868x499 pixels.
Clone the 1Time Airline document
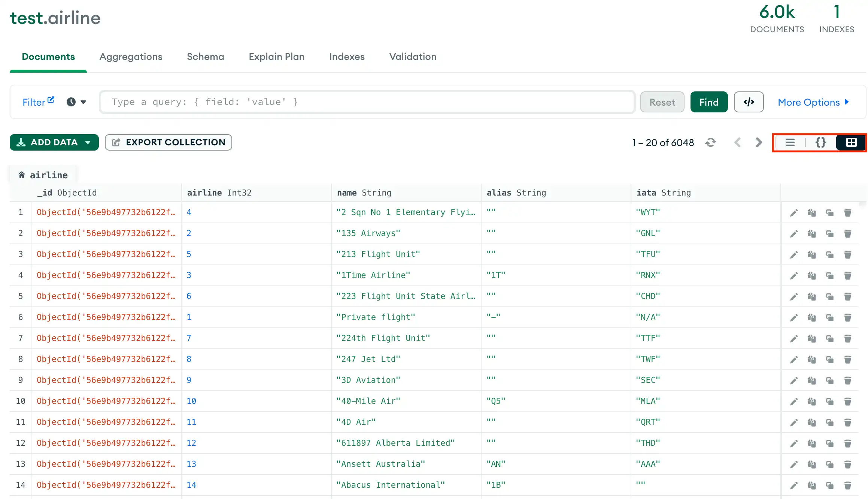tap(830, 276)
